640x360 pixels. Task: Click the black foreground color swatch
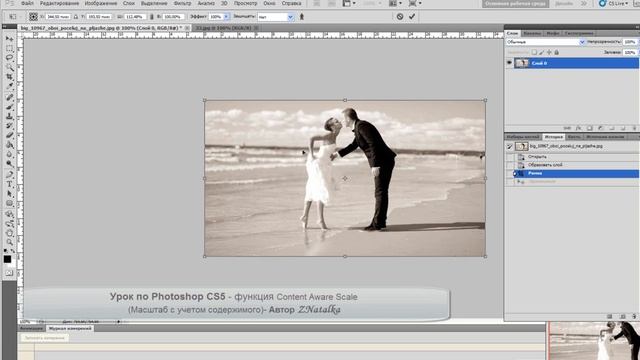(x=7, y=259)
